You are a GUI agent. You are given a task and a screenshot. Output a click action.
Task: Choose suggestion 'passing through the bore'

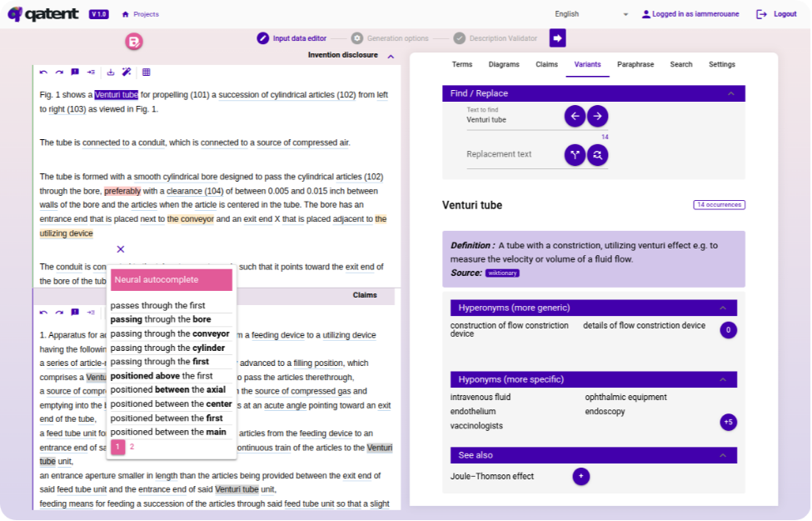coord(161,320)
